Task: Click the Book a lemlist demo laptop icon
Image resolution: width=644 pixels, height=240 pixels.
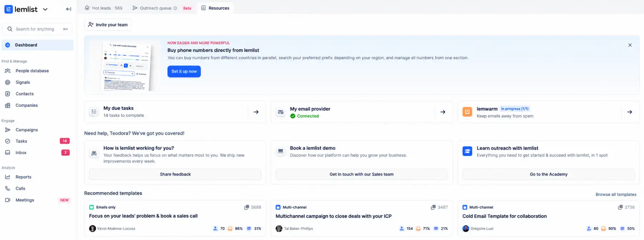Action: point(281,151)
